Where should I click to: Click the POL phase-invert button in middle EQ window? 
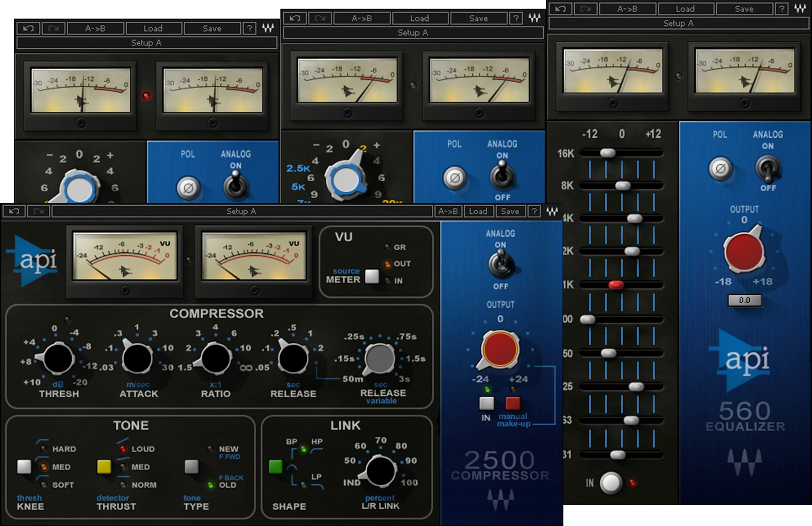pyautogui.click(x=455, y=178)
